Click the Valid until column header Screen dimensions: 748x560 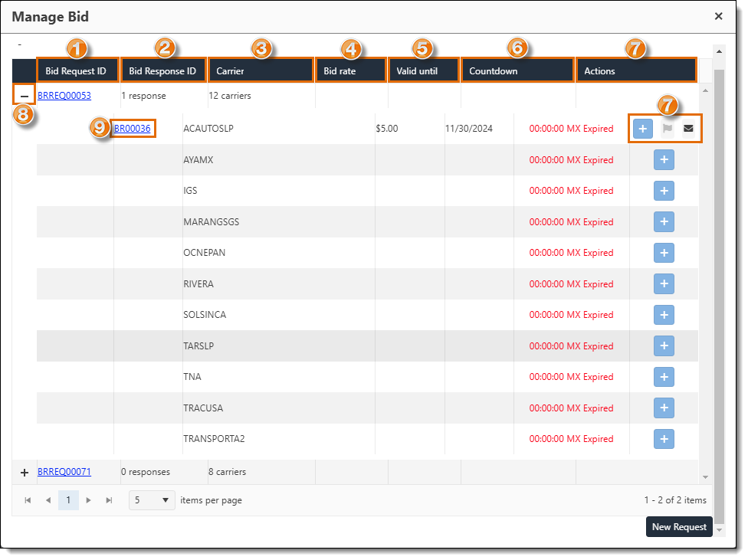pyautogui.click(x=424, y=70)
